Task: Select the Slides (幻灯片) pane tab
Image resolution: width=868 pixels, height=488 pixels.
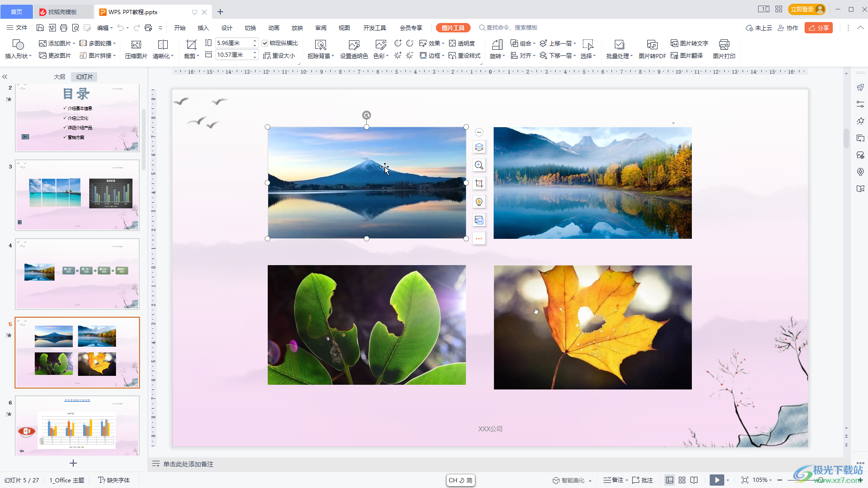Action: click(x=85, y=77)
